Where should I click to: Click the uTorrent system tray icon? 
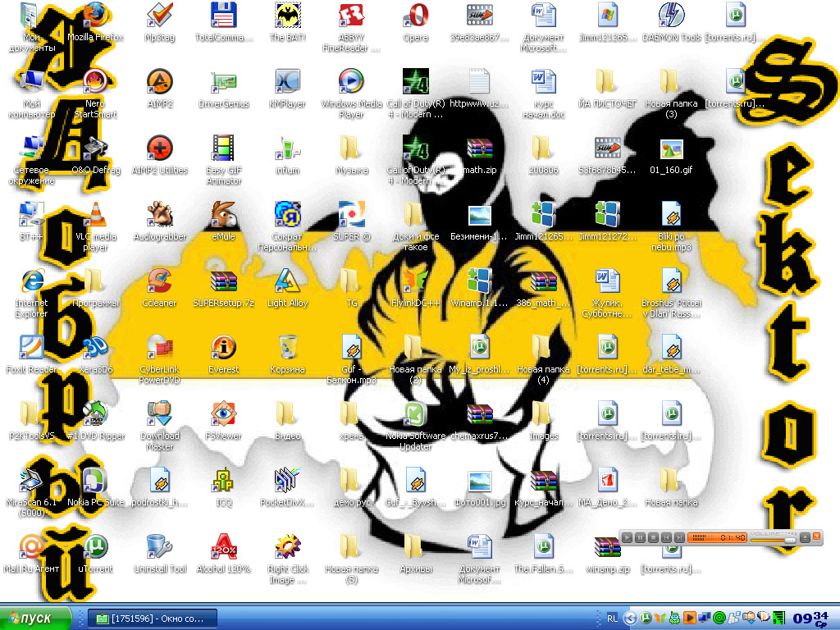coord(646,619)
